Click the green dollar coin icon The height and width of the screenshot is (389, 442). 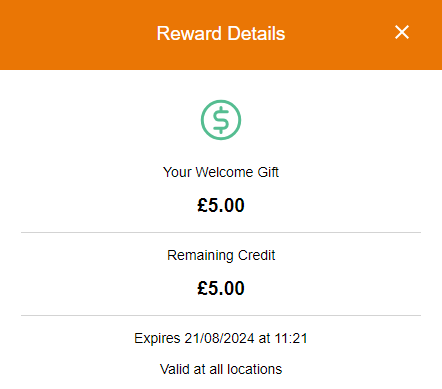pos(221,120)
